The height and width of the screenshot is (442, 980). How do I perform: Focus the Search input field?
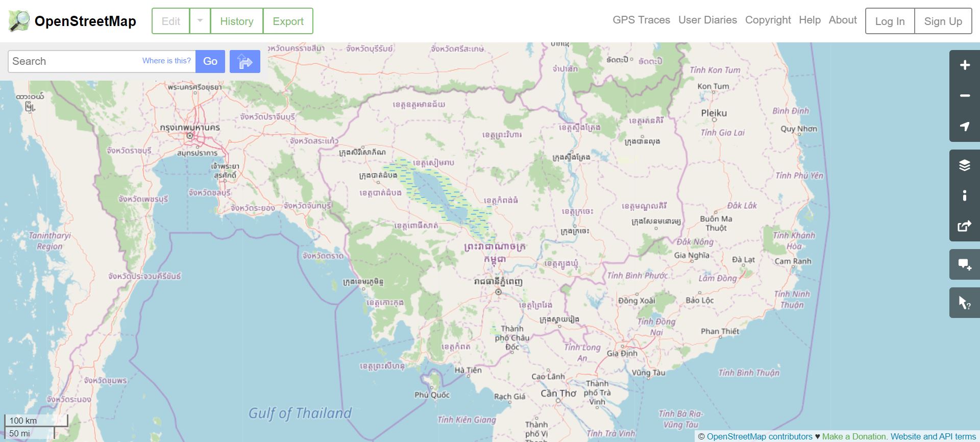[74, 61]
